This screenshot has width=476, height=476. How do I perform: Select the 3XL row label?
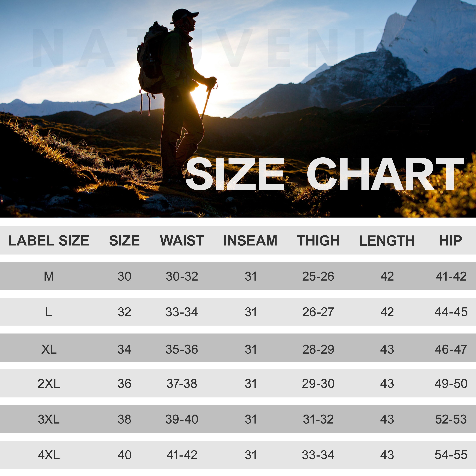point(49,419)
